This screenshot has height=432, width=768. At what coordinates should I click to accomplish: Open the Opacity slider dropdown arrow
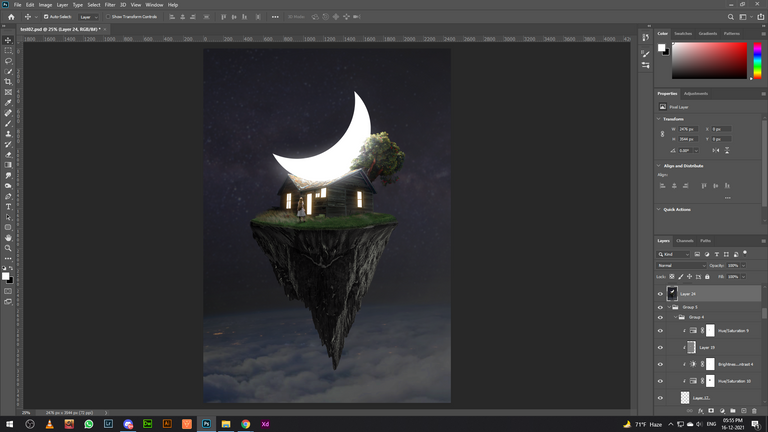(743, 265)
